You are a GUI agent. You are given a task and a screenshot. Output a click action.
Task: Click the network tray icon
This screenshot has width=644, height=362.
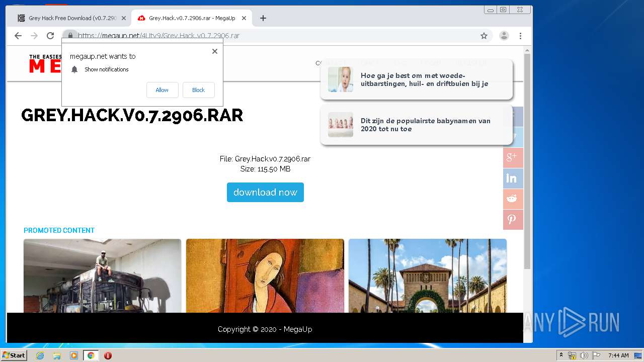(x=572, y=355)
